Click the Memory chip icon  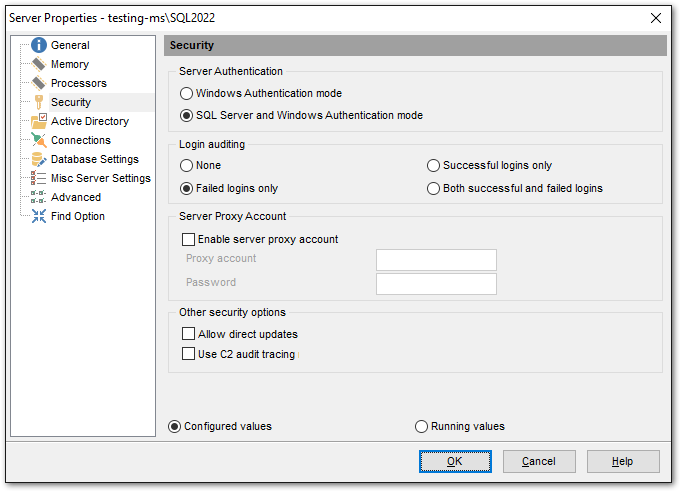[39, 64]
